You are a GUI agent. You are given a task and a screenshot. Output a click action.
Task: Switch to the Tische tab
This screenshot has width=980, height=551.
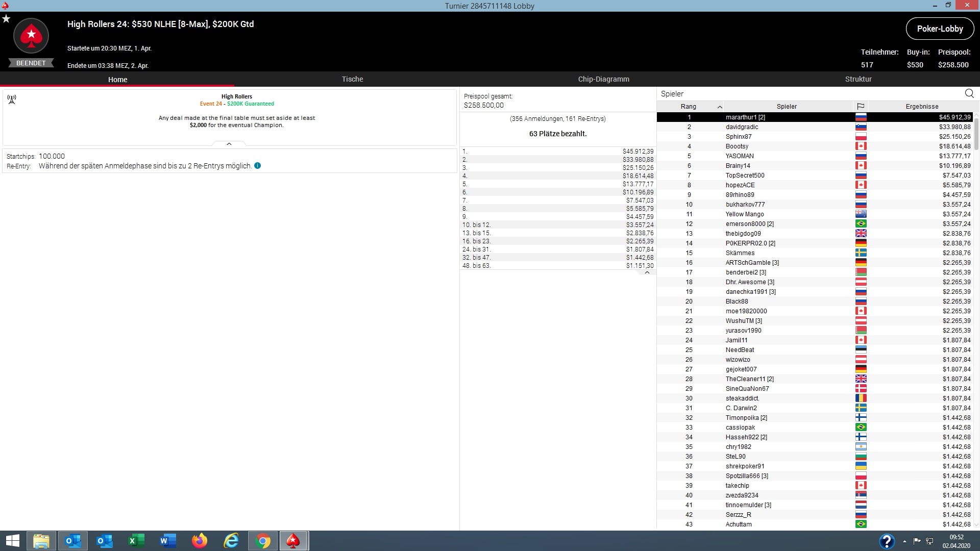[x=352, y=79]
